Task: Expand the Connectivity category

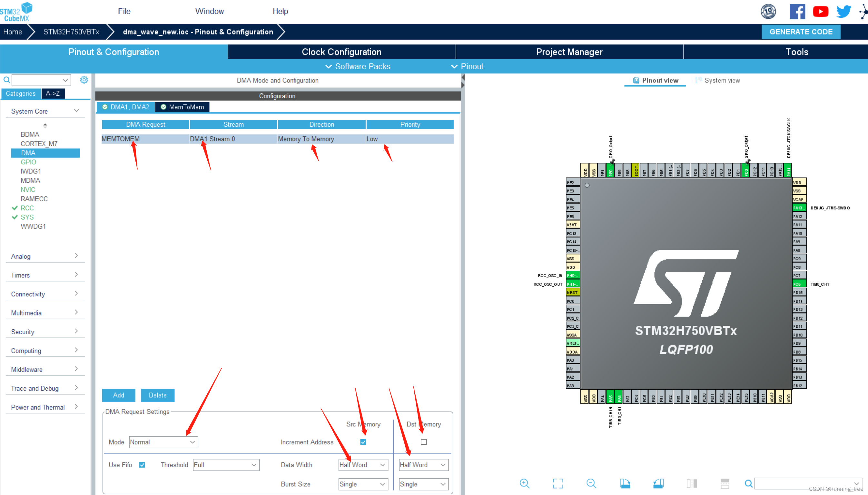Action: [x=45, y=294]
